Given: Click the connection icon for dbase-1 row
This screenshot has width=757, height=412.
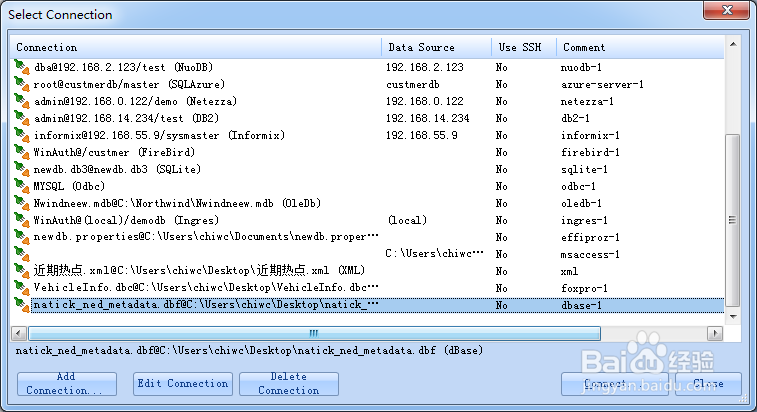Looking at the screenshot, I should coord(22,305).
